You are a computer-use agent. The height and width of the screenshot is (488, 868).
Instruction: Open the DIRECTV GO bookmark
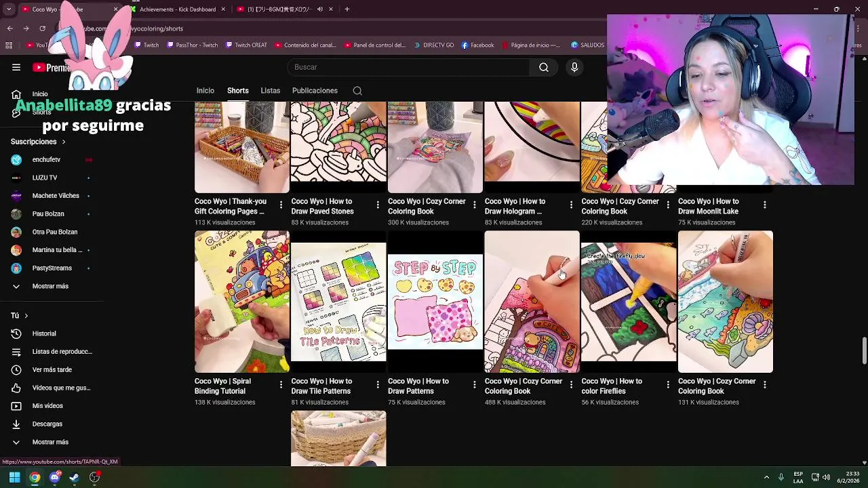(x=433, y=45)
